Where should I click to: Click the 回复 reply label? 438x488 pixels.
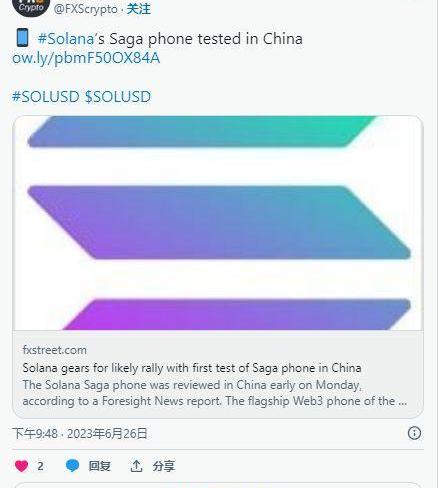point(99,466)
